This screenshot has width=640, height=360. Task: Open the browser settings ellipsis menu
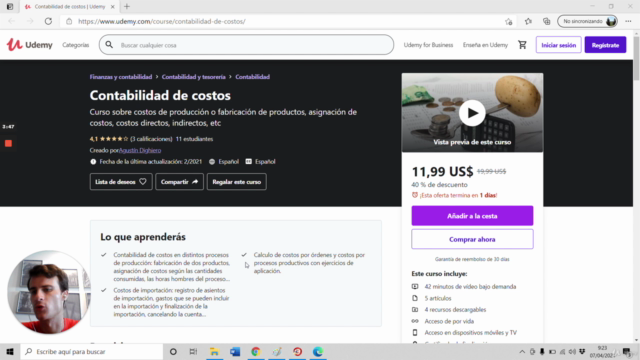pyautogui.click(x=628, y=21)
